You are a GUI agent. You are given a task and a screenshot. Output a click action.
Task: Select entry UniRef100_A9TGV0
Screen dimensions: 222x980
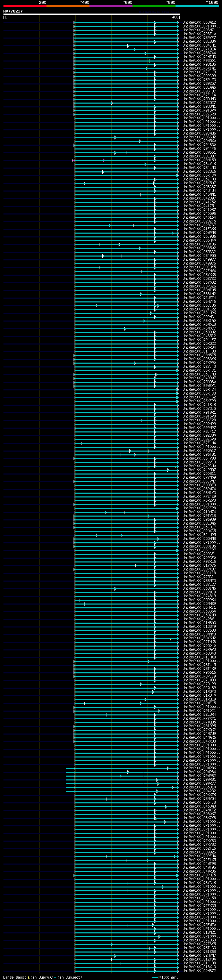[x=199, y=110]
